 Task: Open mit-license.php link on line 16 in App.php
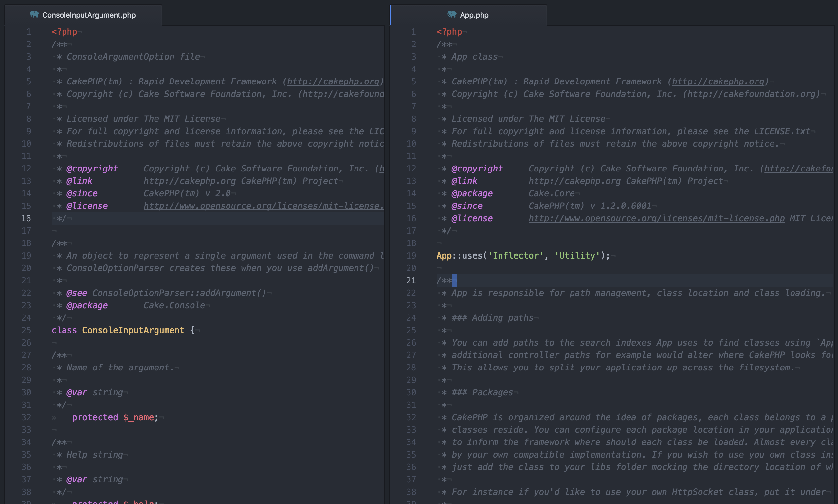(x=657, y=218)
